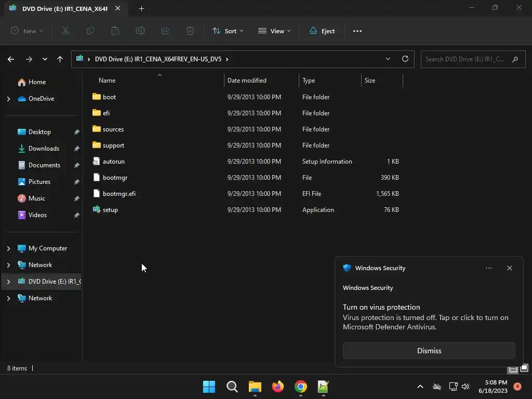Switch to details view in status bar
The height and width of the screenshot is (399, 532).
click(x=513, y=369)
